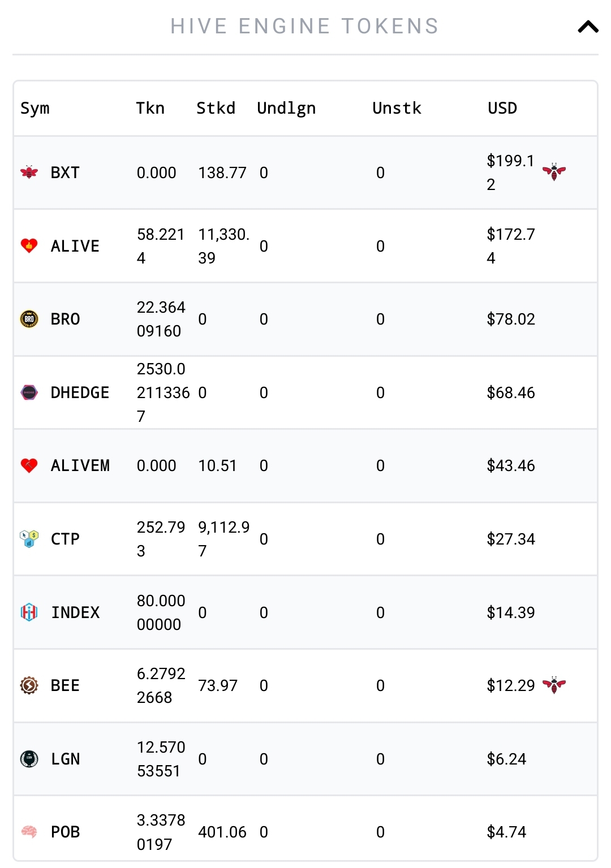Viewport: 611px width, 868px height.
Task: Click the BEE token gear icon
Action: pyautogui.click(x=29, y=685)
